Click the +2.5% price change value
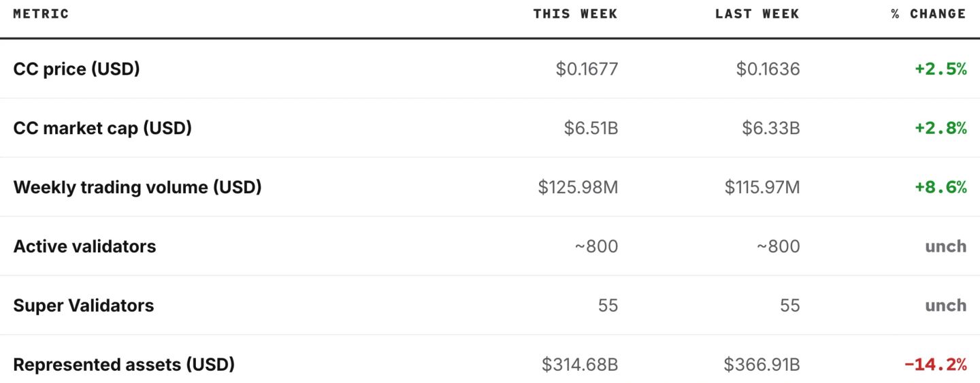 point(940,69)
